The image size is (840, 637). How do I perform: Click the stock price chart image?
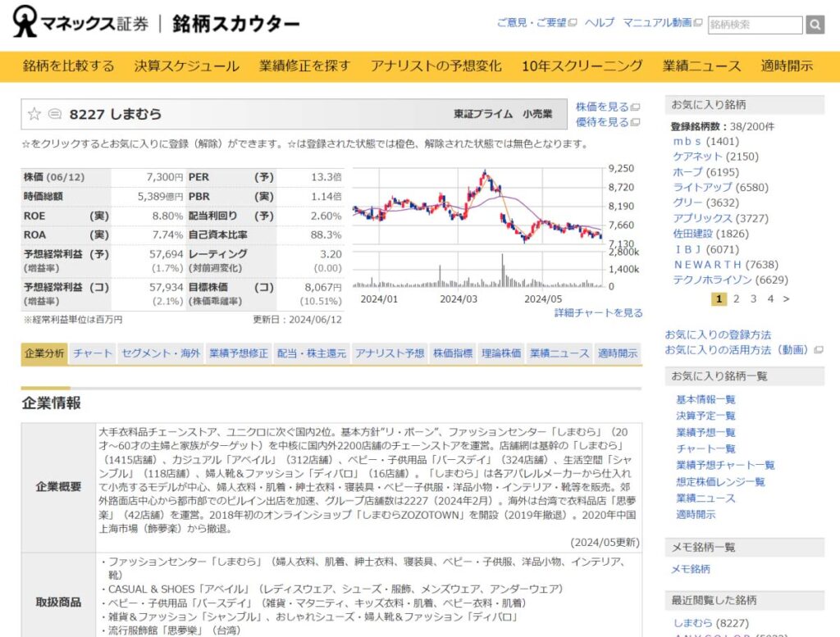point(495,234)
